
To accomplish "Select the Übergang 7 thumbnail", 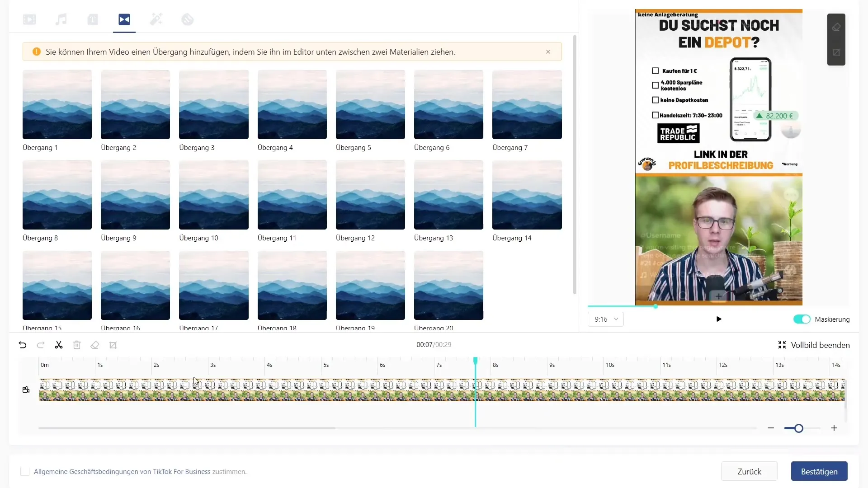I will tap(527, 104).
